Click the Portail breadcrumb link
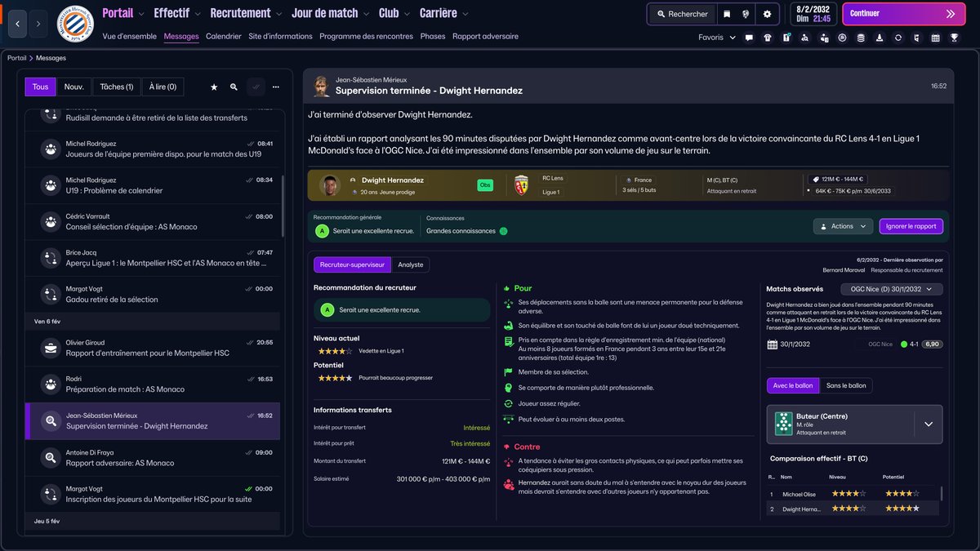 (16, 58)
